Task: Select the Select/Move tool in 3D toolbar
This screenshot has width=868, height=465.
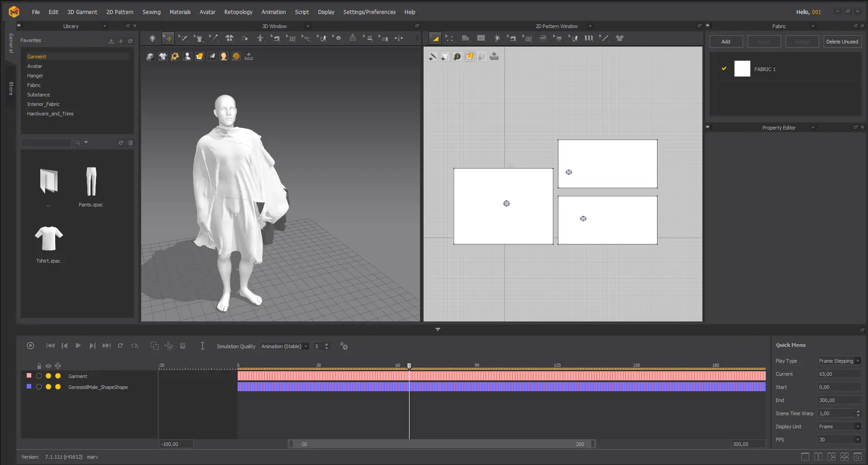Action: (168, 38)
